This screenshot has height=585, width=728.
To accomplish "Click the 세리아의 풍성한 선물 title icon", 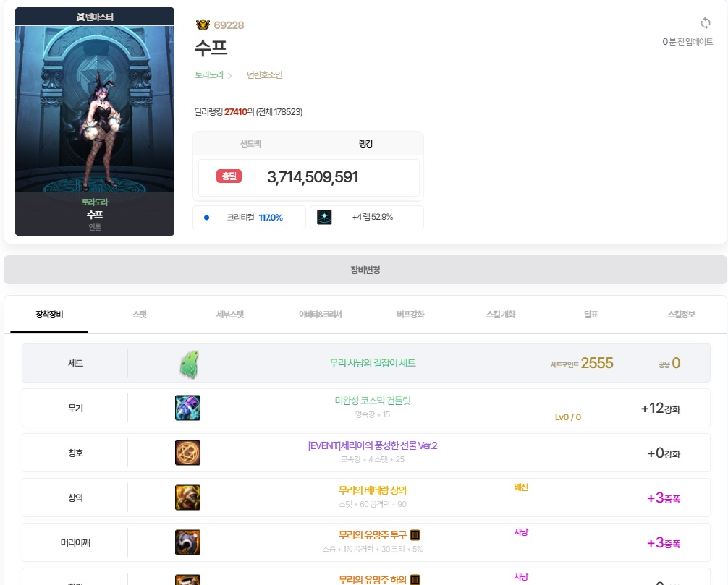I will pos(187,453).
